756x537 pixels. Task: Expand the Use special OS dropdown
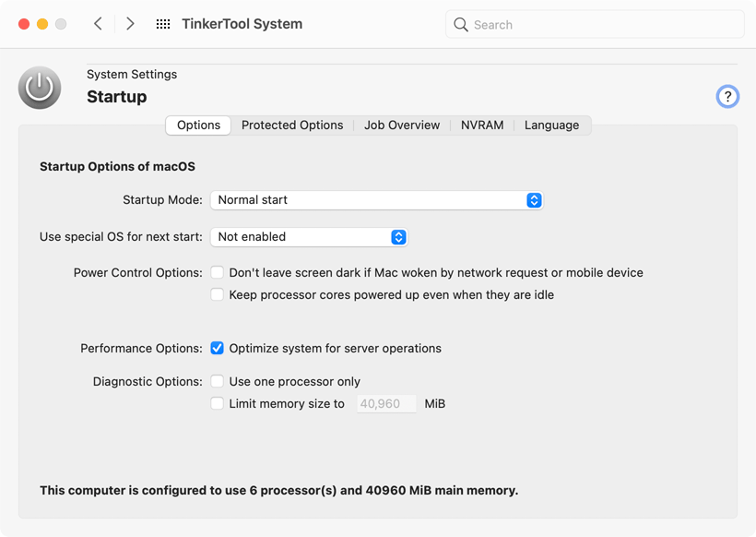click(309, 237)
